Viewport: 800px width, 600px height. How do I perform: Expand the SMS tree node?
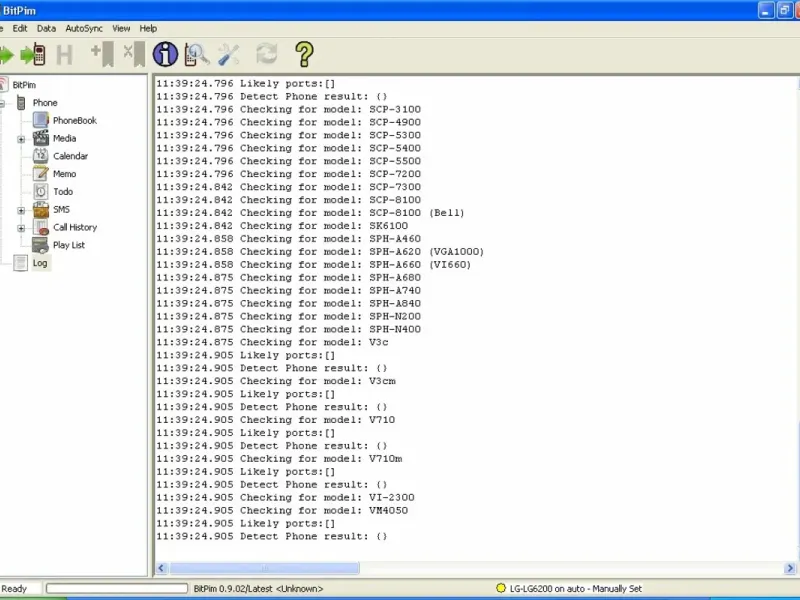[21, 210]
